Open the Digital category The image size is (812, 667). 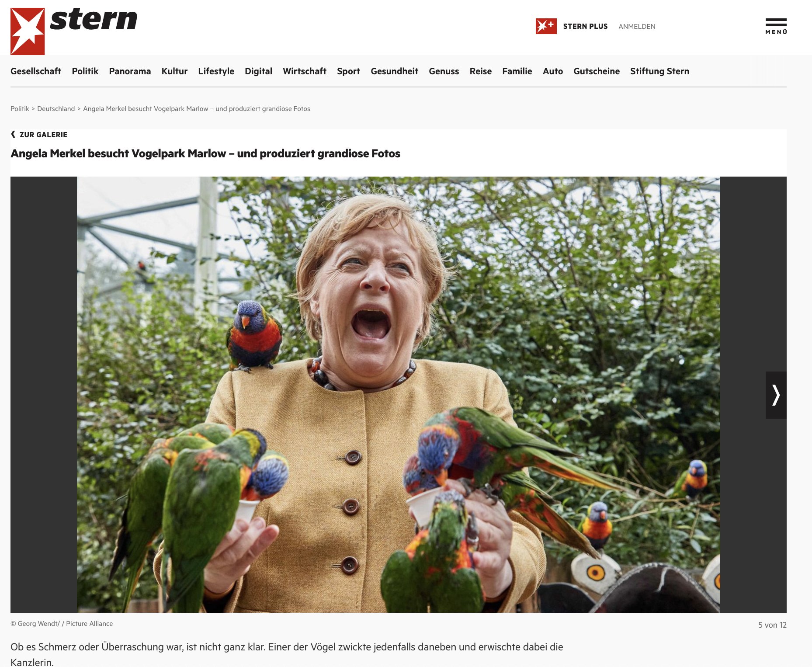(x=258, y=71)
